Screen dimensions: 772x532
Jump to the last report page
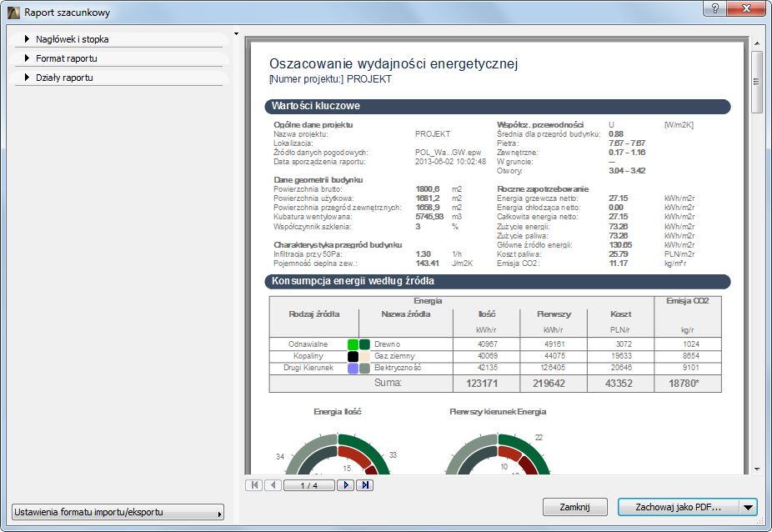[365, 485]
